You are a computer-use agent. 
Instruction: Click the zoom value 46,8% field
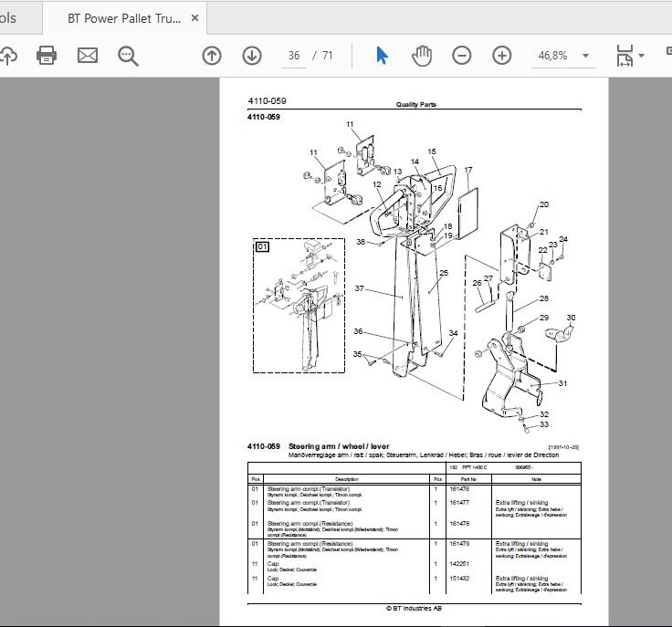tap(553, 56)
